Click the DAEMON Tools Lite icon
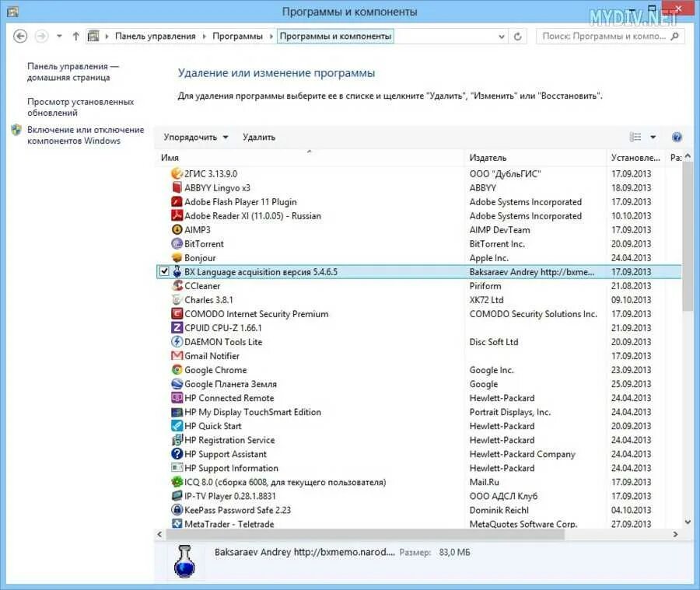Viewport: 700px width, 590px height. [x=177, y=342]
